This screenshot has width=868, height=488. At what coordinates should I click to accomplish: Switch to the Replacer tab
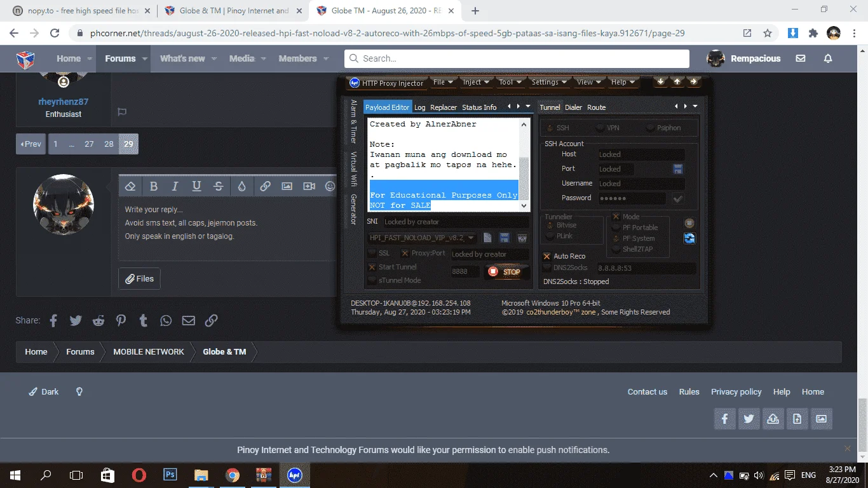(444, 107)
